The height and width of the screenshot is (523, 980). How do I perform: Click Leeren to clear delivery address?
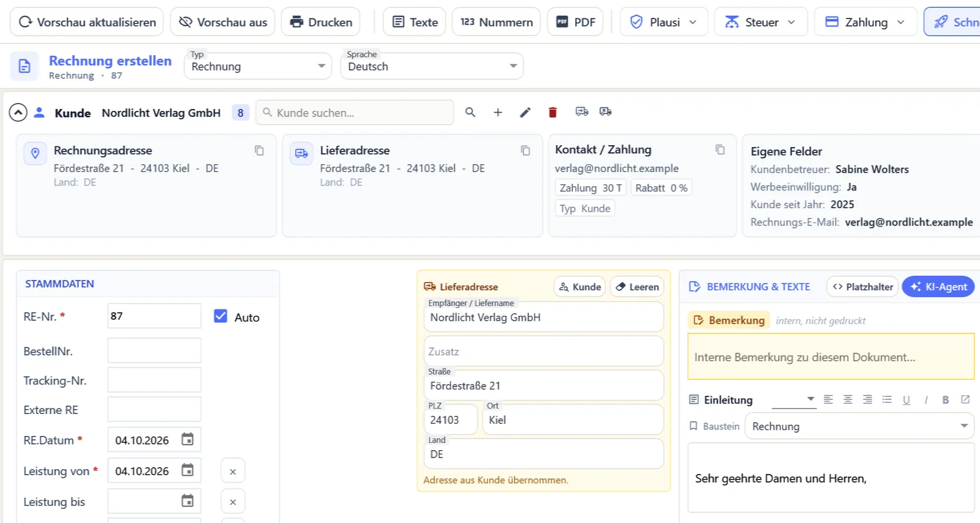[637, 287]
